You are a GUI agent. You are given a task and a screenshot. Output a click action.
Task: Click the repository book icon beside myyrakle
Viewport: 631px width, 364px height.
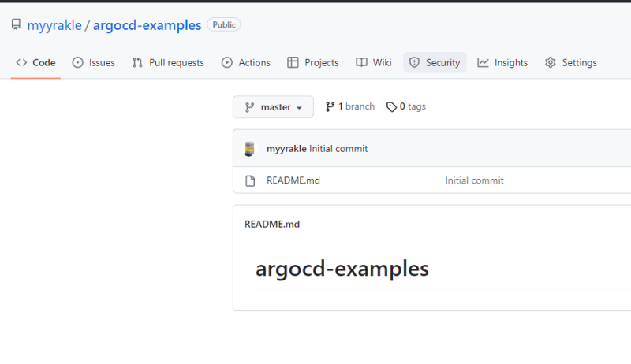tap(16, 25)
